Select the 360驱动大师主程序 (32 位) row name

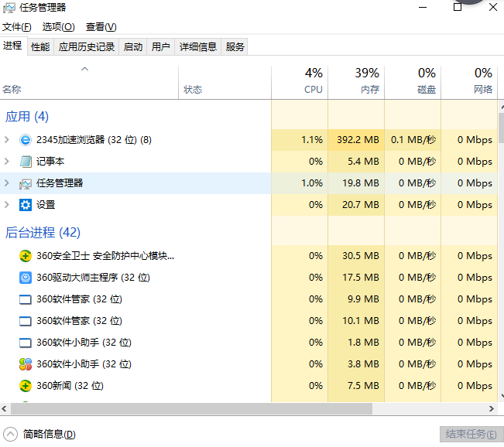coord(93,278)
